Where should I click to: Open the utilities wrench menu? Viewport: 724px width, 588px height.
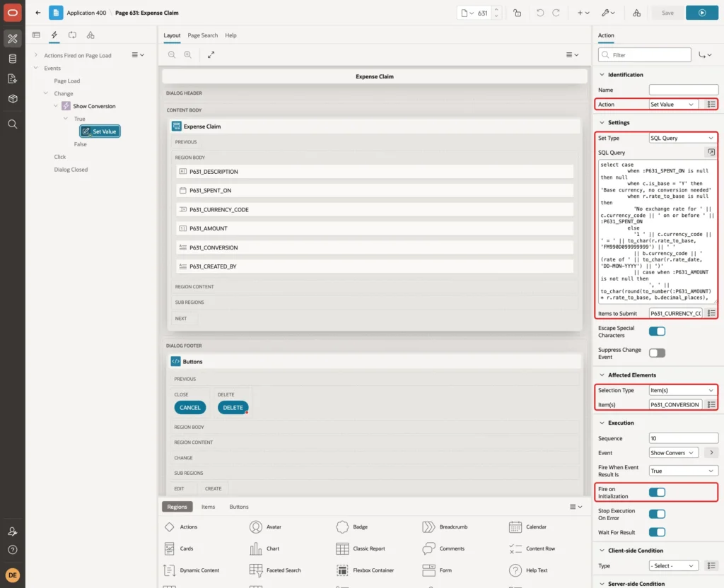click(608, 13)
